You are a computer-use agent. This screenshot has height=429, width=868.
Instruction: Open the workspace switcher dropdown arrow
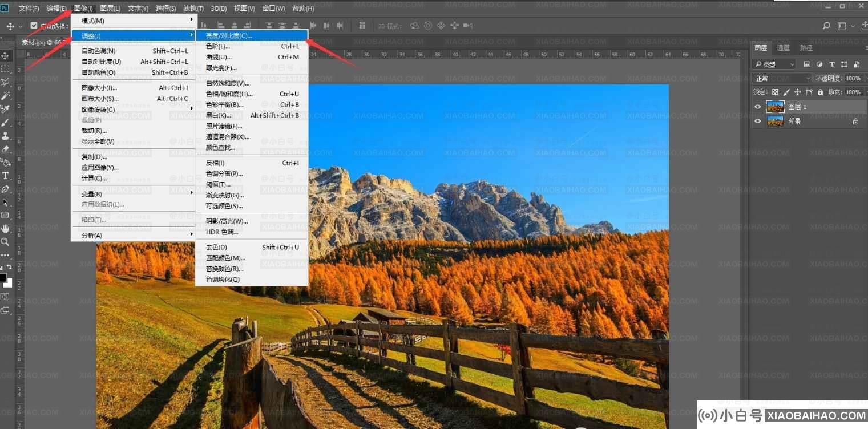click(853, 26)
